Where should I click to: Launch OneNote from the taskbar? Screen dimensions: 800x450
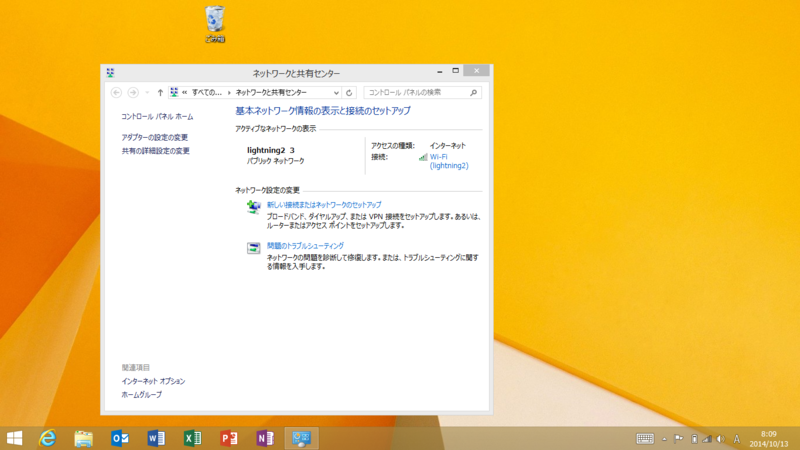265,438
